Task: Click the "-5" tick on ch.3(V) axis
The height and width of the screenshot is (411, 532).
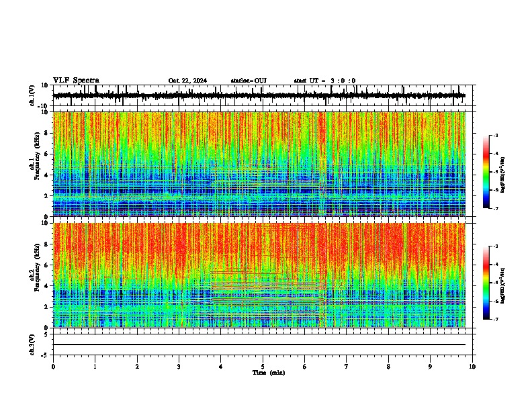Action: click(x=45, y=355)
